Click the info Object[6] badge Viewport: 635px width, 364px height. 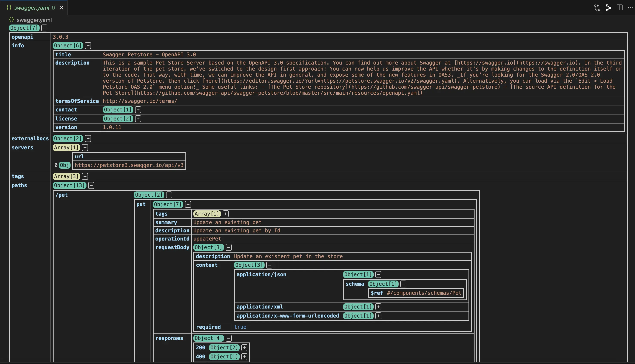68,46
